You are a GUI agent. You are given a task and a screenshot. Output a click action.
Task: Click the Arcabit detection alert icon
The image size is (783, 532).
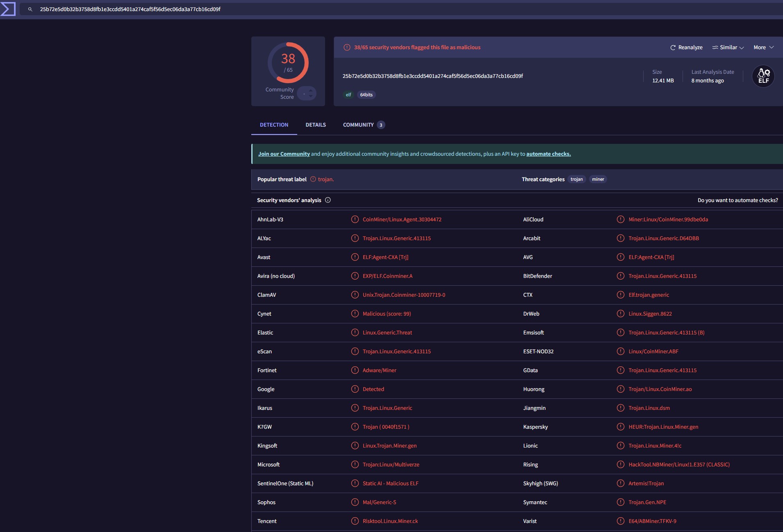621,239
